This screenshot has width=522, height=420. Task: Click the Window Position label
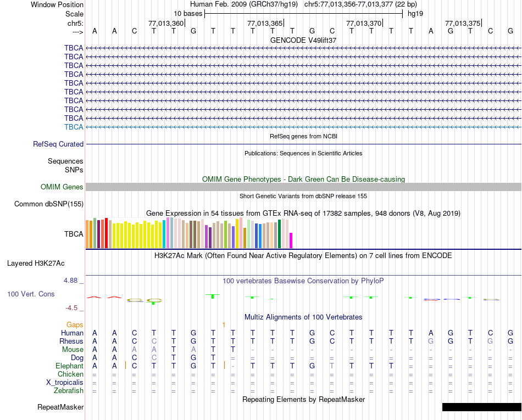coord(57,4)
